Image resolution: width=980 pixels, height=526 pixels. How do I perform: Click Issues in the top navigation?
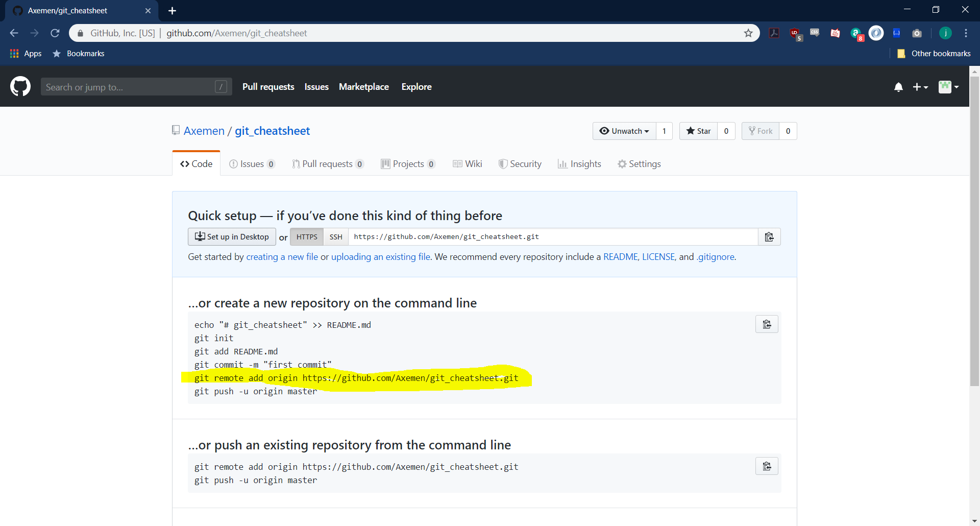pos(316,87)
